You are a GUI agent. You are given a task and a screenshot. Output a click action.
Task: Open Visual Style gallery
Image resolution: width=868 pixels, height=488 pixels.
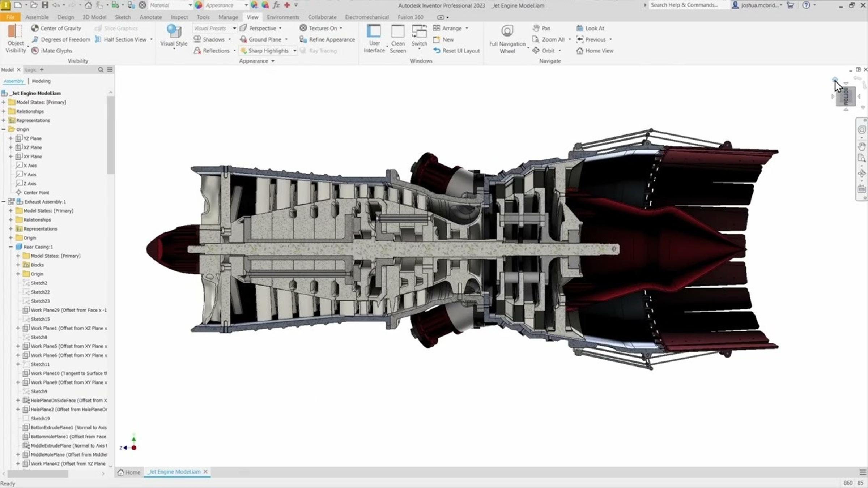click(x=174, y=36)
